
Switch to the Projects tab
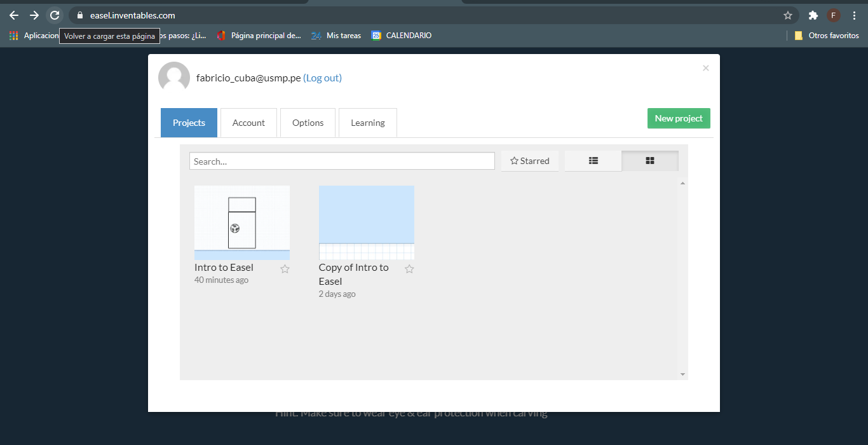[189, 123]
